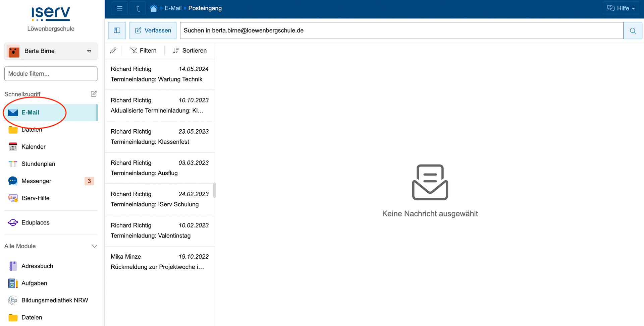Open the Filtern options
The height and width of the screenshot is (326, 644).
point(143,50)
